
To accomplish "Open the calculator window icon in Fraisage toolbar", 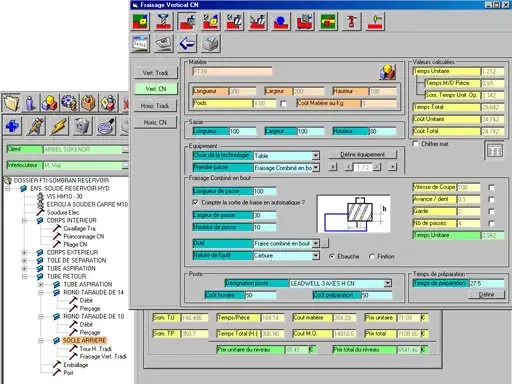I will tap(140, 44).
